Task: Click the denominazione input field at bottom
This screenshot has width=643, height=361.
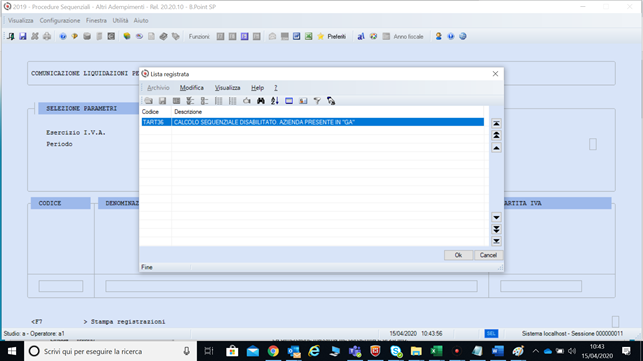Action: click(x=291, y=286)
